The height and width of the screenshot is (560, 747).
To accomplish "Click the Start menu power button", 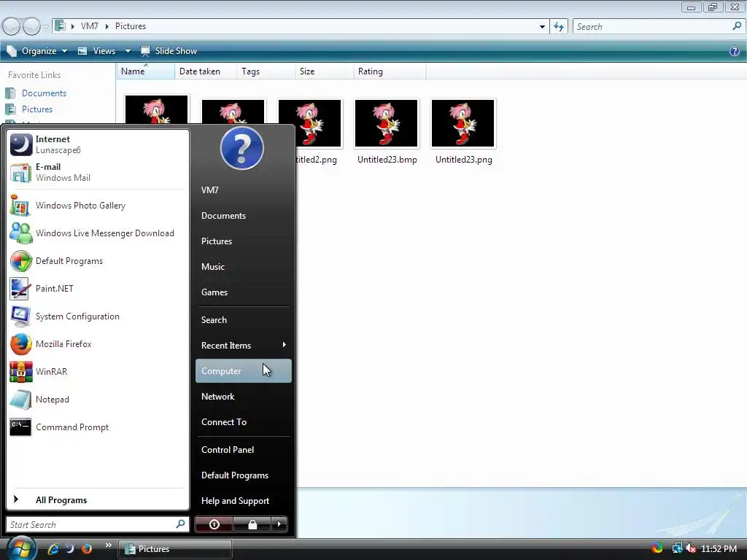I will pyautogui.click(x=214, y=524).
